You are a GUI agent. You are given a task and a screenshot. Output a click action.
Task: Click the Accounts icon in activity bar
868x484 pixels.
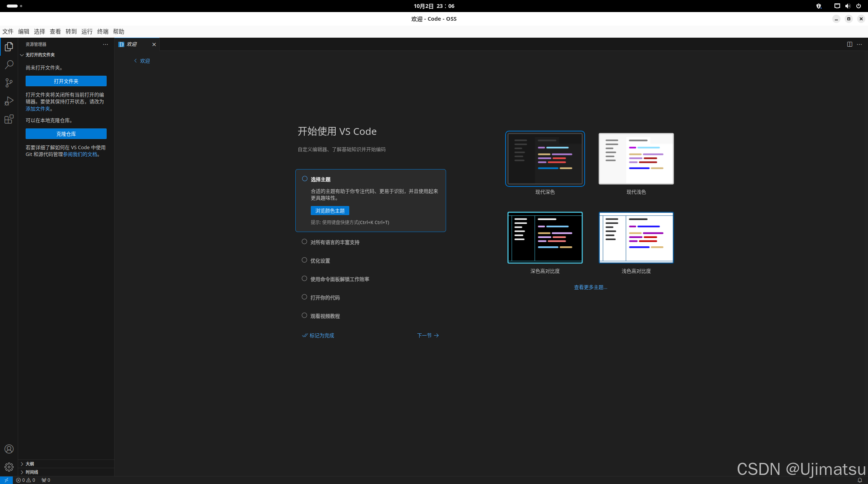pyautogui.click(x=9, y=449)
